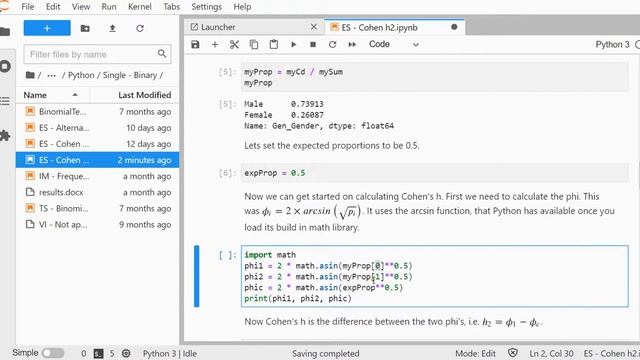This screenshot has width=640, height=360.
Task: Select ES - Alterna... notebook file
Action: tap(97, 128)
